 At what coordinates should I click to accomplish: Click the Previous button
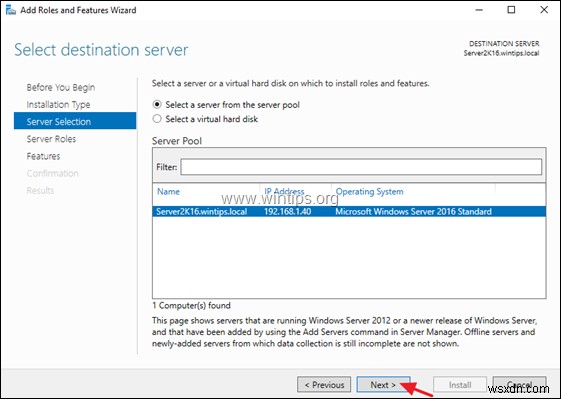coord(324,385)
